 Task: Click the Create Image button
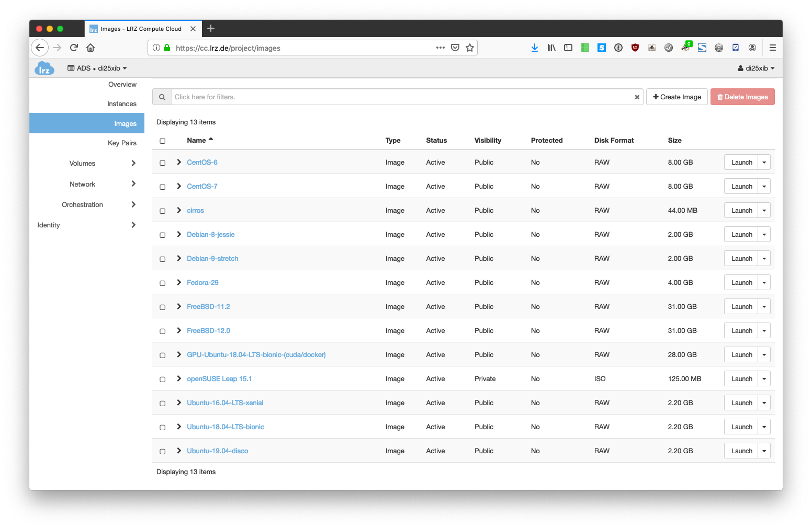pos(676,97)
